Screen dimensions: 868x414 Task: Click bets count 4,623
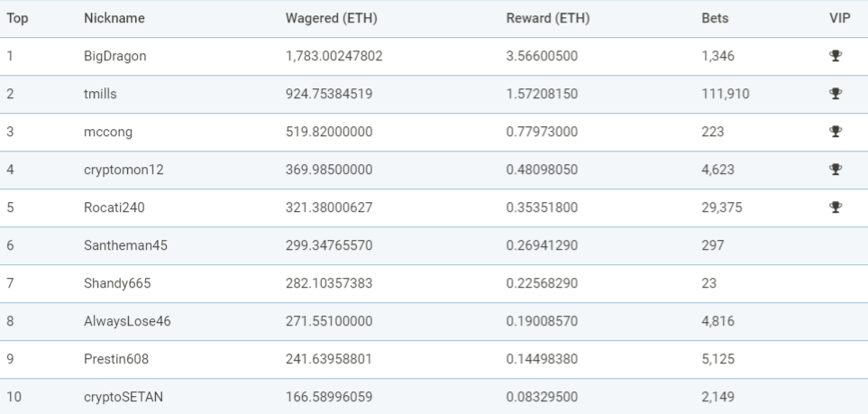coord(718,170)
